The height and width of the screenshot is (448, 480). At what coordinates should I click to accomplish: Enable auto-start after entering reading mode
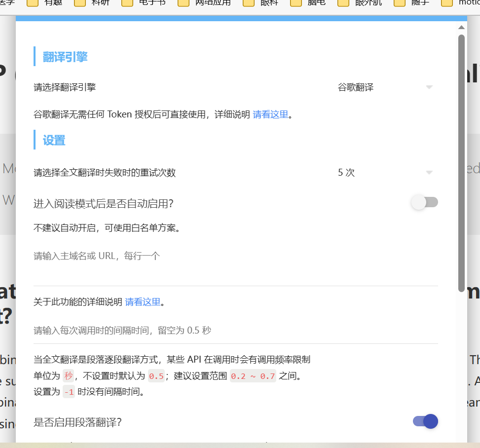[424, 202]
